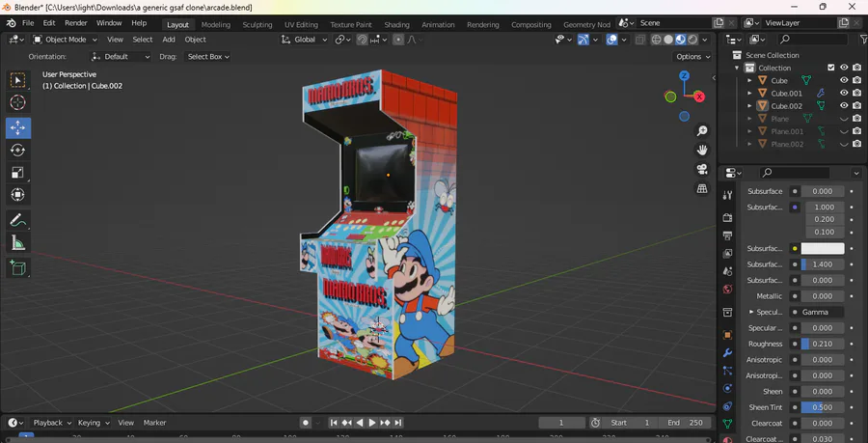Click the timeline Marker menu
Image resolution: width=868 pixels, height=443 pixels.
pos(154,423)
